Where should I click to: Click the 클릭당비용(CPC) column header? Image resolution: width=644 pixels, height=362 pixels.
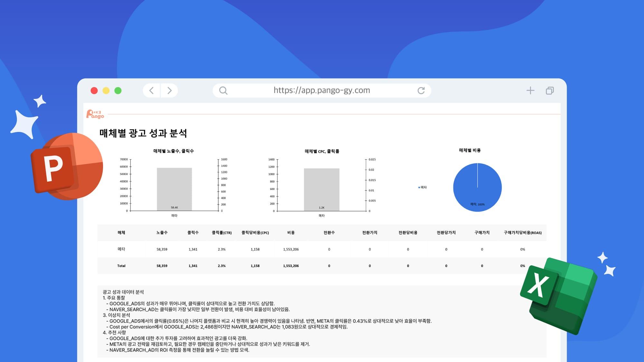click(x=255, y=233)
